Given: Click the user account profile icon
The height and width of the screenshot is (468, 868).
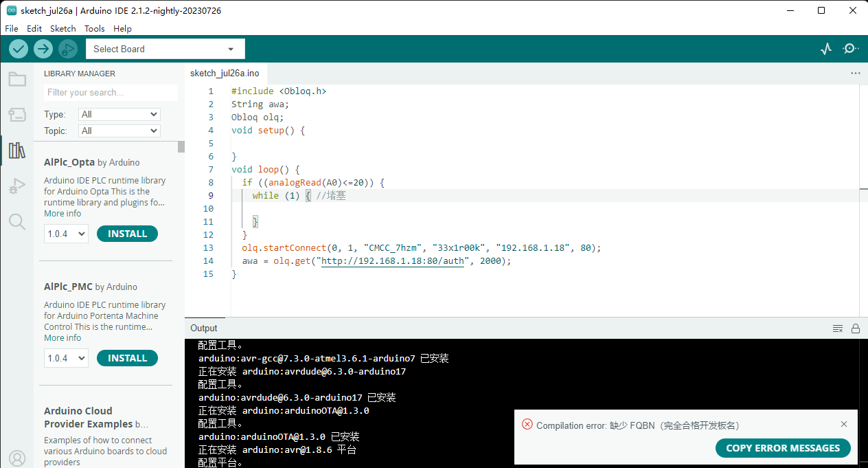Looking at the screenshot, I should click(17, 458).
